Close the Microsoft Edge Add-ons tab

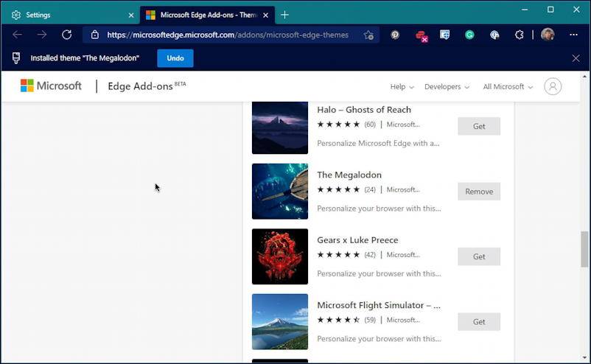[266, 15]
